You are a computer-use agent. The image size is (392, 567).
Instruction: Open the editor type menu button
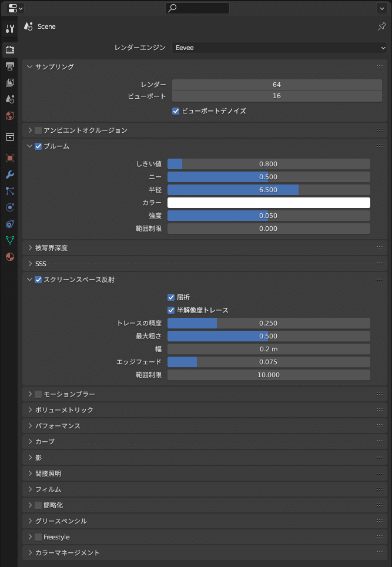pyautogui.click(x=15, y=8)
